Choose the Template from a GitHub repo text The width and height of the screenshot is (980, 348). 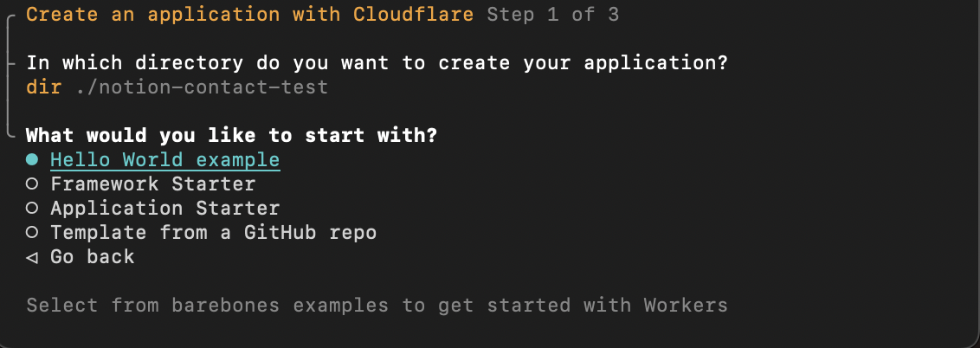click(213, 233)
